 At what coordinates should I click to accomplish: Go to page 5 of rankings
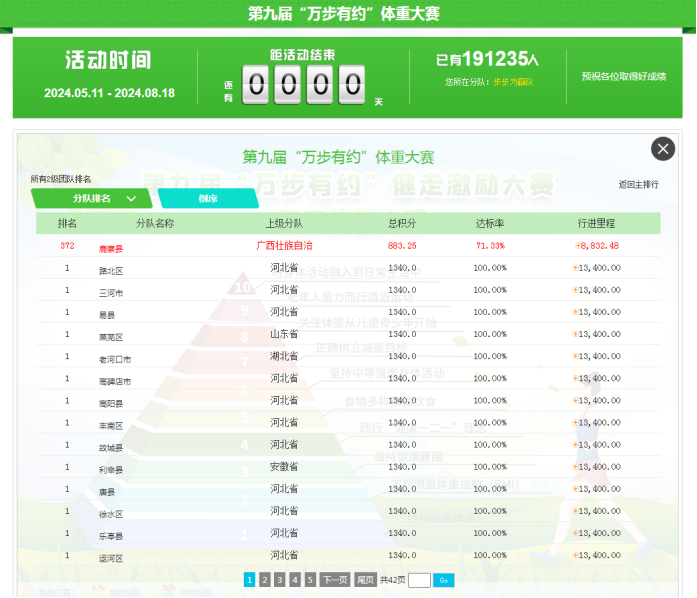(310, 580)
